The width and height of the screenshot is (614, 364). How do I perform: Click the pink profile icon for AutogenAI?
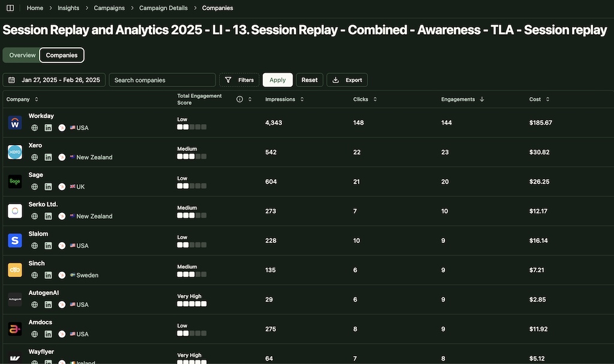tap(62, 304)
